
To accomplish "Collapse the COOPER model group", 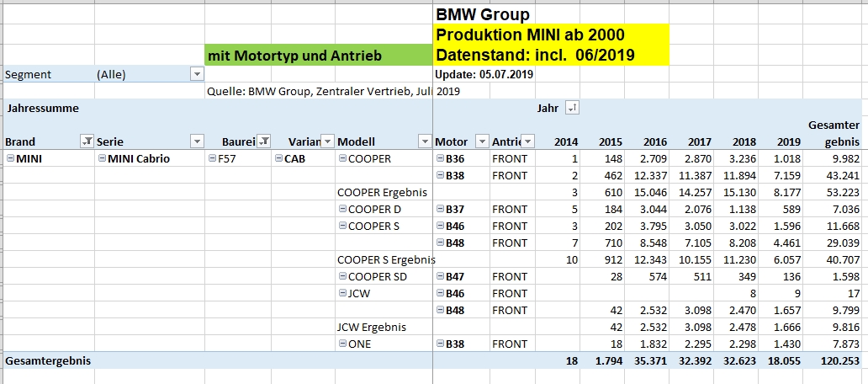I will pyautogui.click(x=342, y=158).
